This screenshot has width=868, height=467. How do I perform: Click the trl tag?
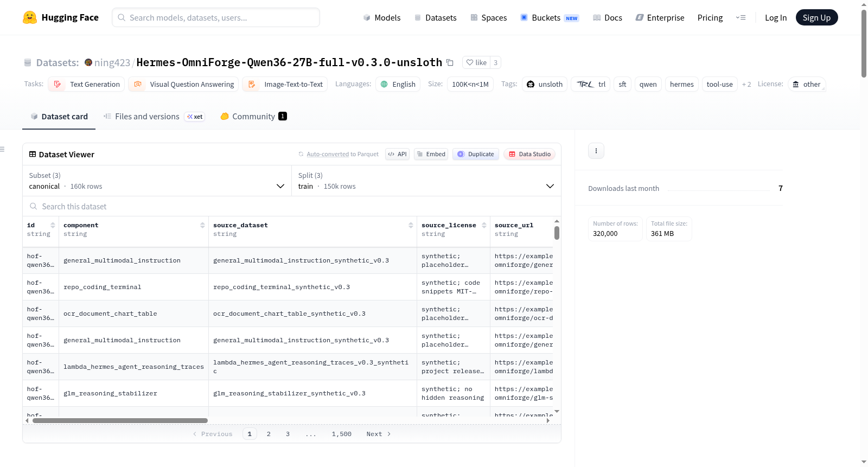[591, 84]
